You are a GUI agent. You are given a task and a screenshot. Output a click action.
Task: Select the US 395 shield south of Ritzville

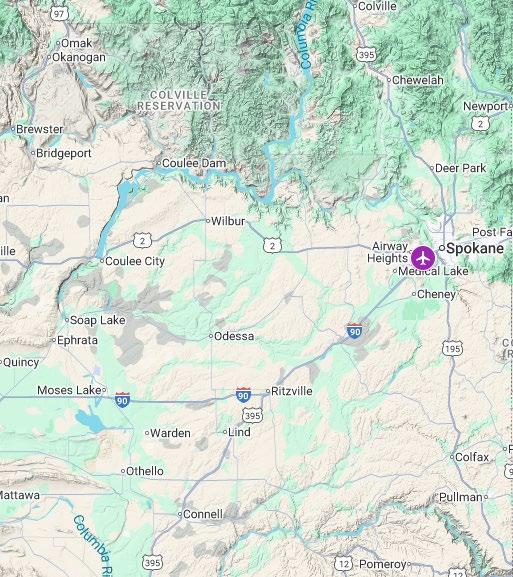pyautogui.click(x=252, y=416)
